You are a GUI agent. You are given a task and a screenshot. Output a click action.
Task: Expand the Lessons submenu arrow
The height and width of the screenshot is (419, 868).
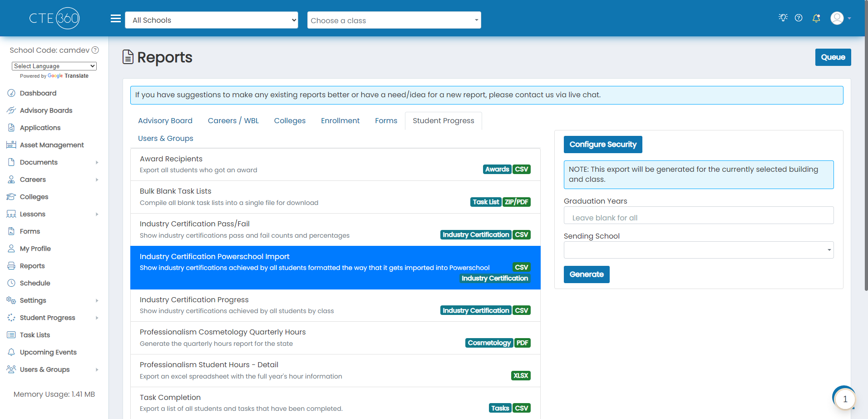point(97,214)
